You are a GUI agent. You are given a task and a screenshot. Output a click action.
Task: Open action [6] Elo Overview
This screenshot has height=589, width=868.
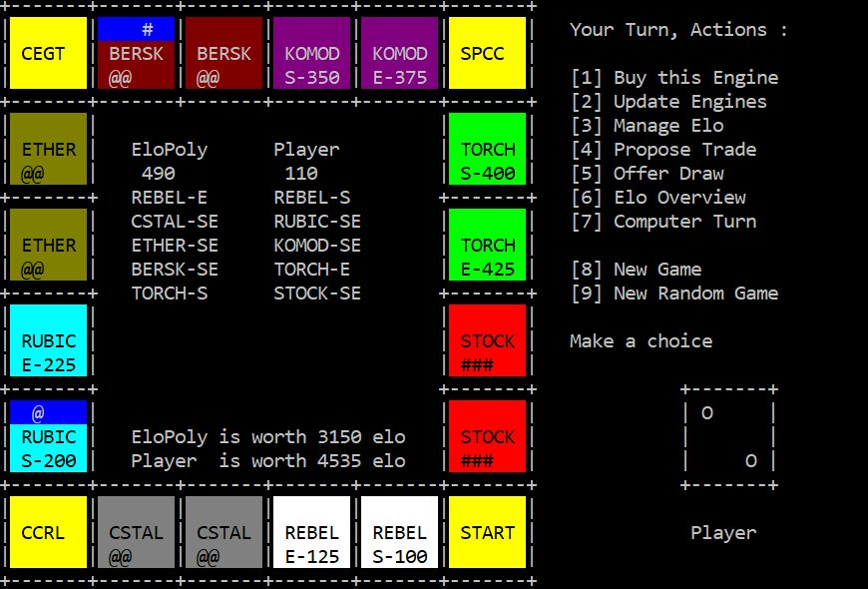pyautogui.click(x=658, y=197)
